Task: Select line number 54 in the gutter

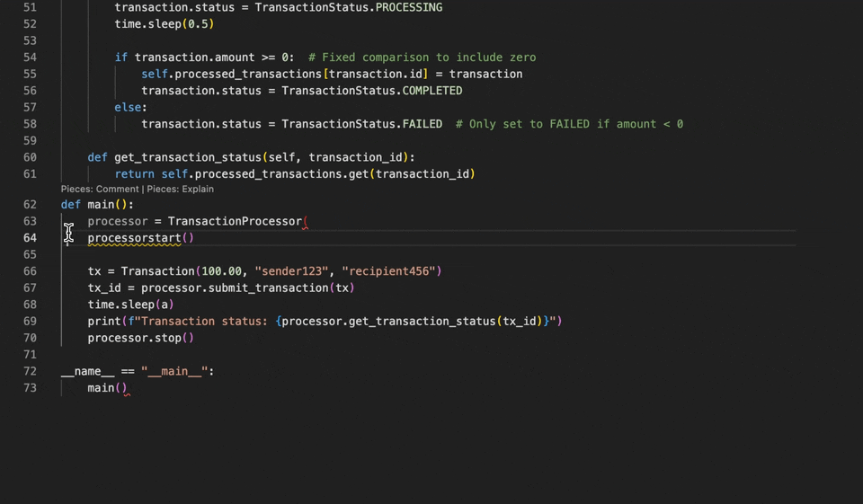Action: point(30,57)
